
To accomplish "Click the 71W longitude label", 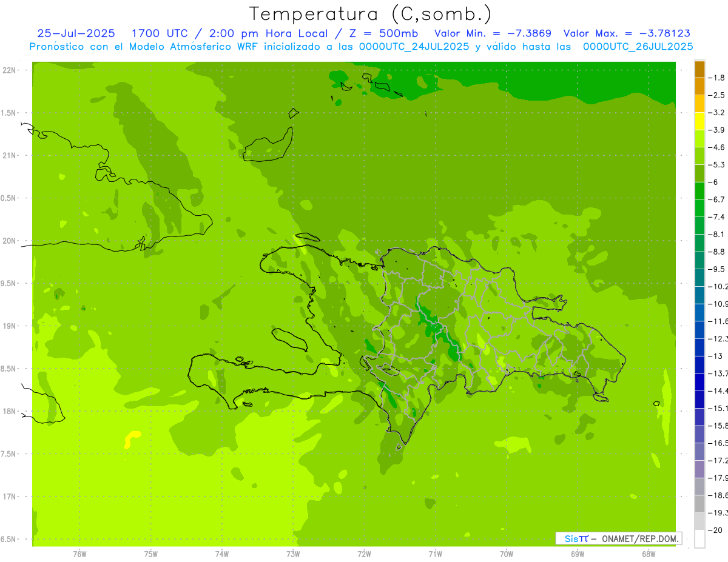I will point(435,554).
